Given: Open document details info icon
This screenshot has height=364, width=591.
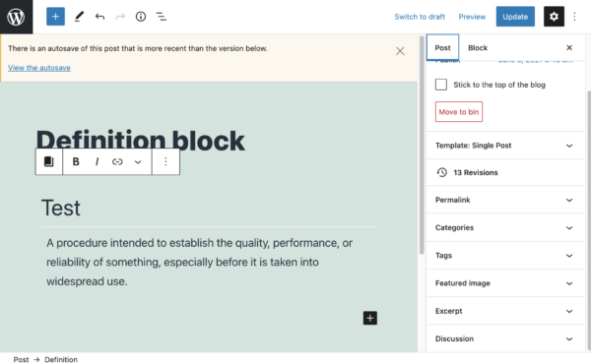Looking at the screenshot, I should pos(141,17).
